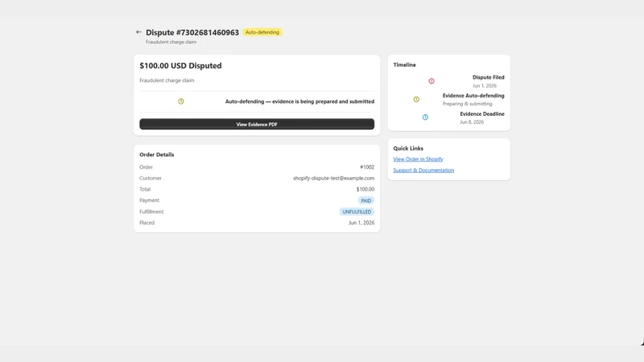Click the PAID payment badge
The width and height of the screenshot is (644, 362).
pos(366,200)
